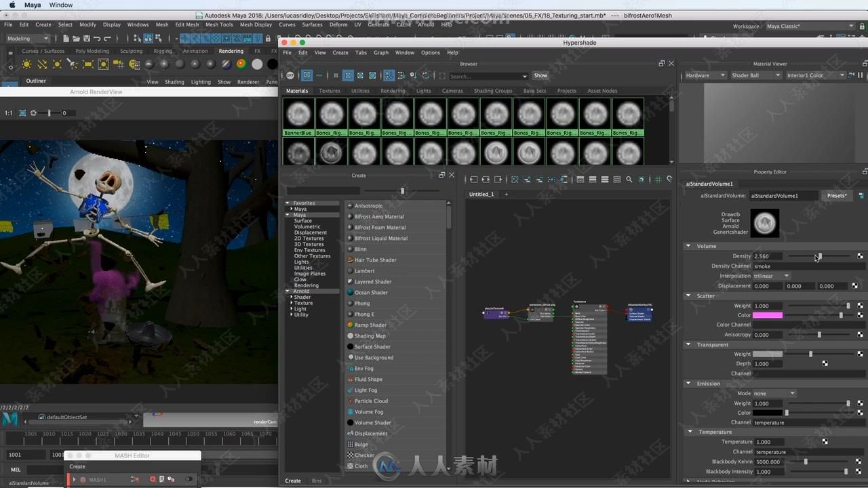This screenshot has width=868, height=488.
Task: Click the redo arrow in Maya toolbar
Action: pos(107,39)
